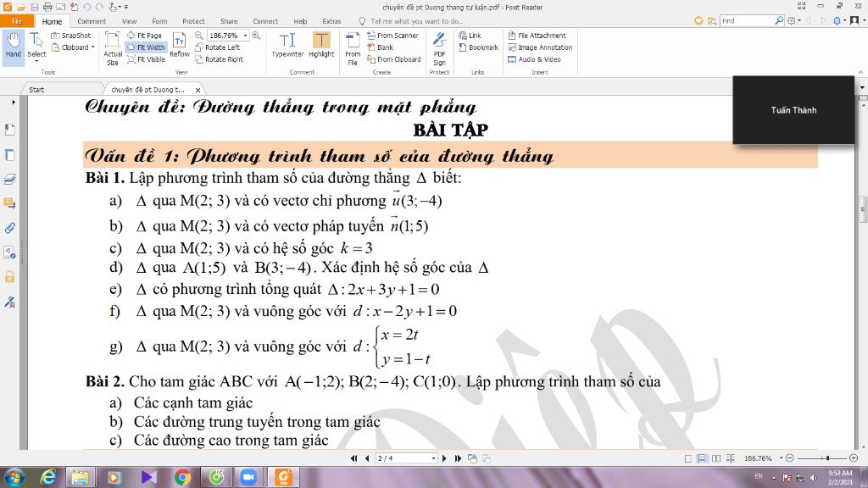This screenshot has height=488, width=868.
Task: Switch to the Share ribbon tab
Action: point(229,21)
